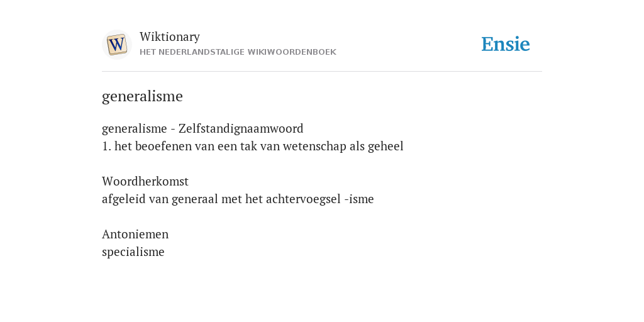This screenshot has height=322, width=644.
Task: Click the generalisme heading
Action: click(x=142, y=96)
